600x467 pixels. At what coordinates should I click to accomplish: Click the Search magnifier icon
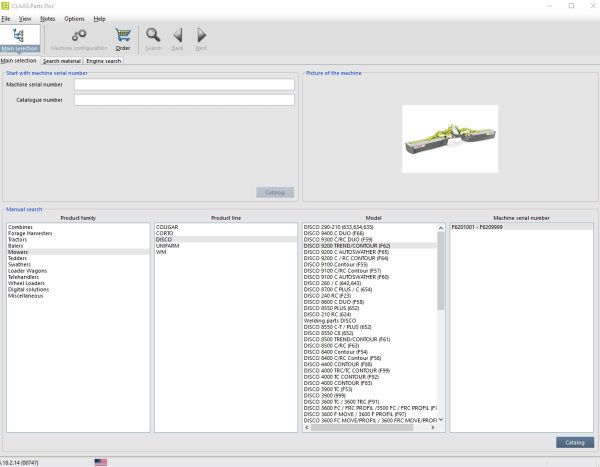[153, 39]
